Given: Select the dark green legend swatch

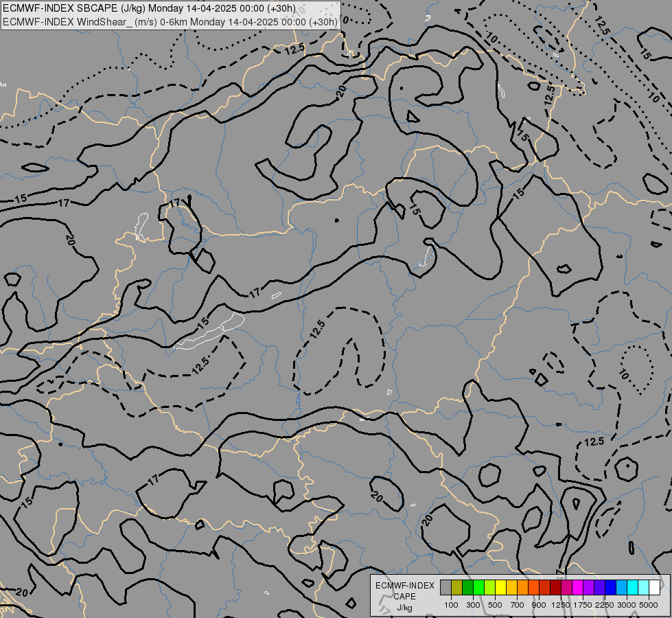Looking at the screenshot, I should [x=467, y=587].
